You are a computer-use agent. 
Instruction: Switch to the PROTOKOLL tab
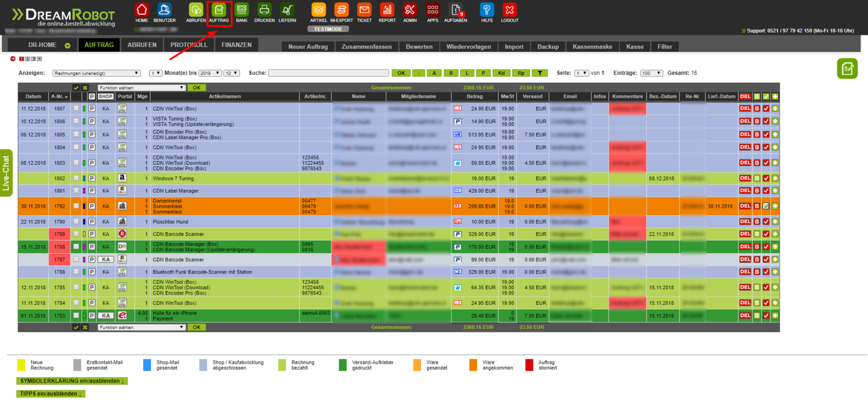coord(189,45)
